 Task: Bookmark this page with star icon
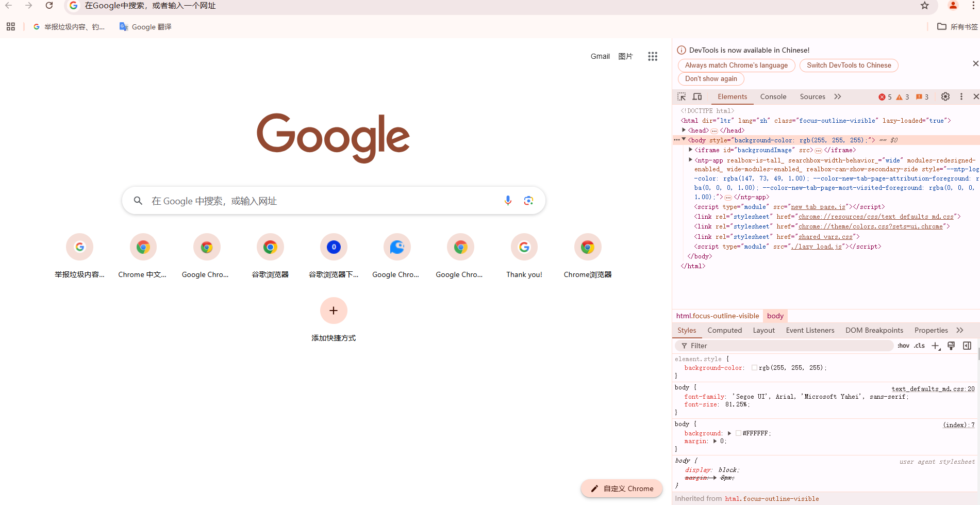925,6
